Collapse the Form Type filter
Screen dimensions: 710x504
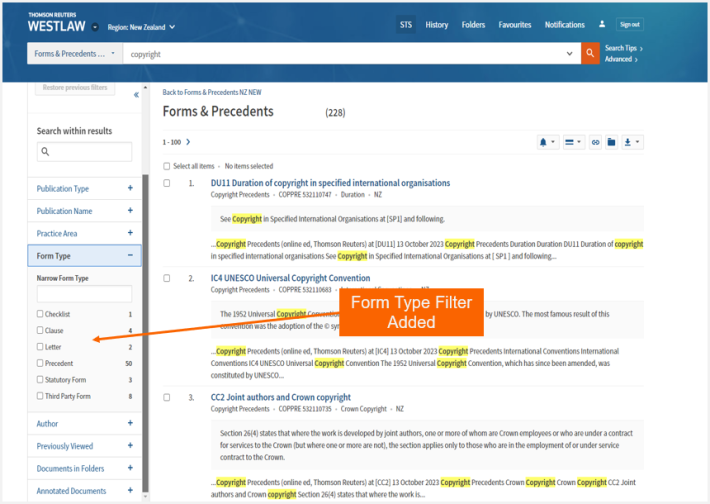[x=84, y=256]
